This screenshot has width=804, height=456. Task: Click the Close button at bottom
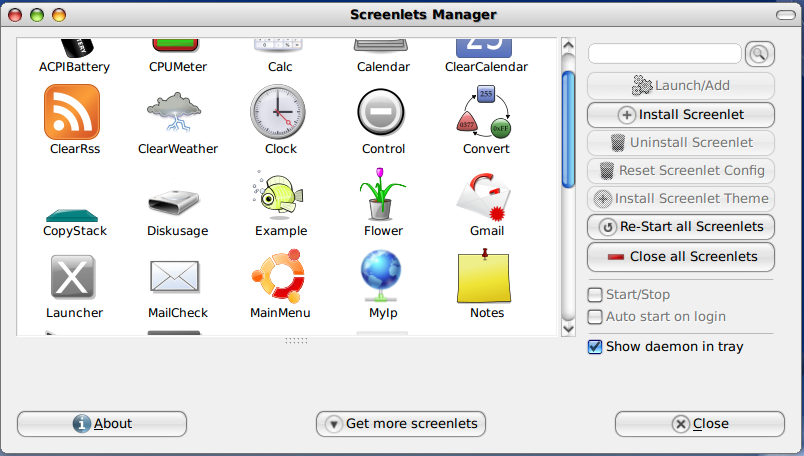700,424
